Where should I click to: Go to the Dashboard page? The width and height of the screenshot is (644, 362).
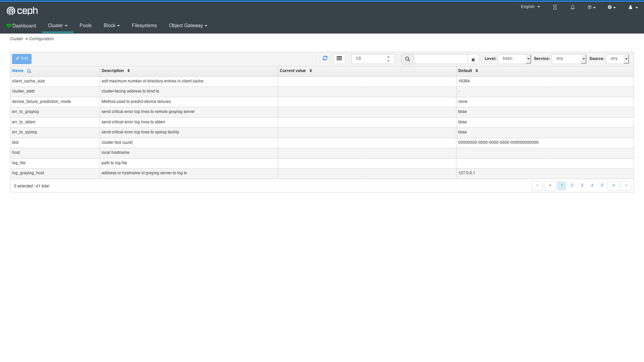tap(21, 26)
